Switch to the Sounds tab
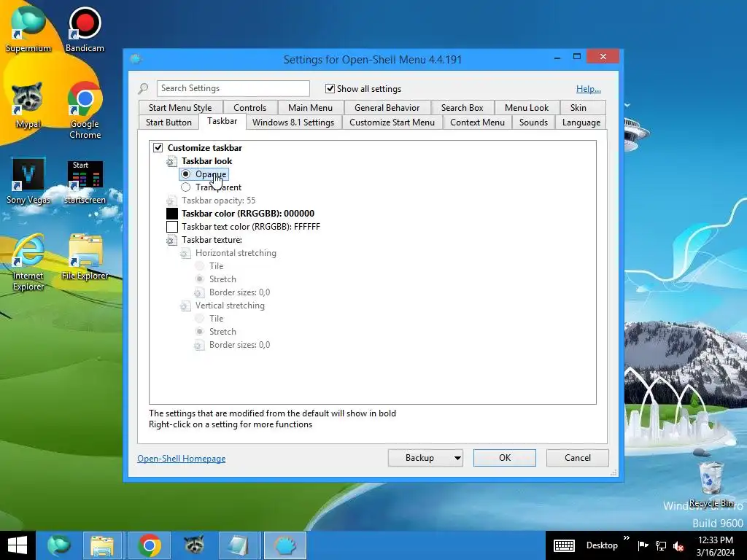 pos(533,122)
